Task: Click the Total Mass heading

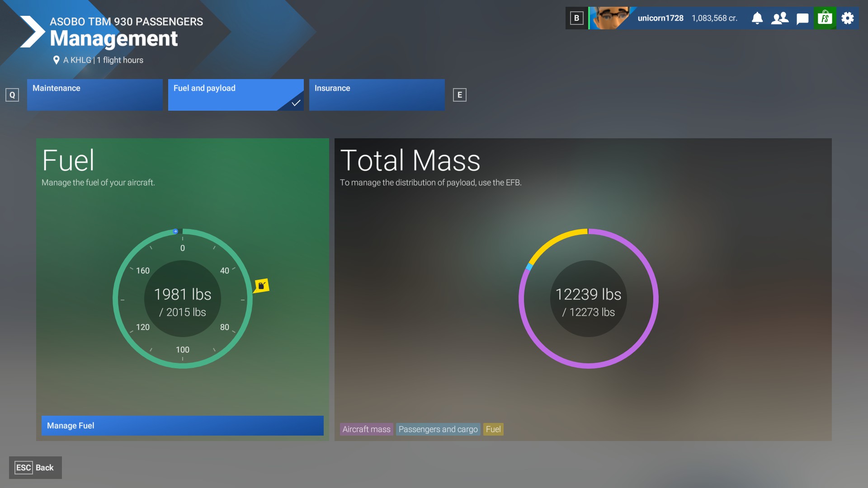Action: pyautogui.click(x=410, y=160)
